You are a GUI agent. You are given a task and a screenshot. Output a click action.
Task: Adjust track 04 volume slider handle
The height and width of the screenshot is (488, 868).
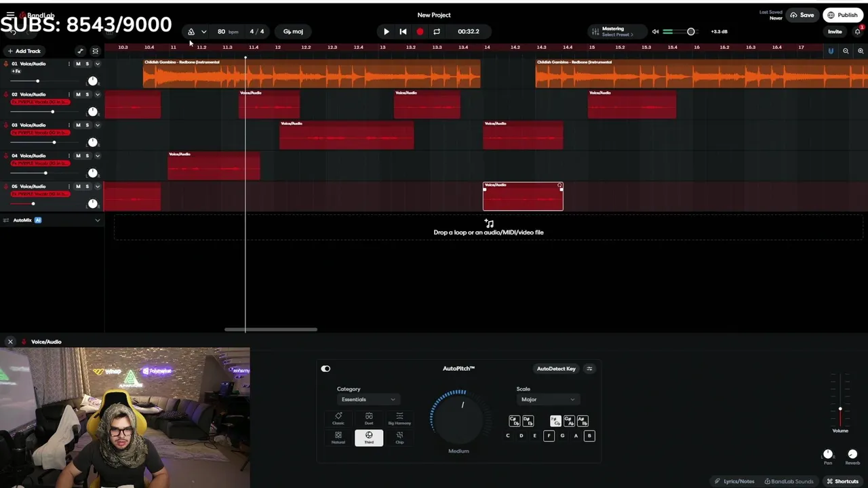point(45,173)
